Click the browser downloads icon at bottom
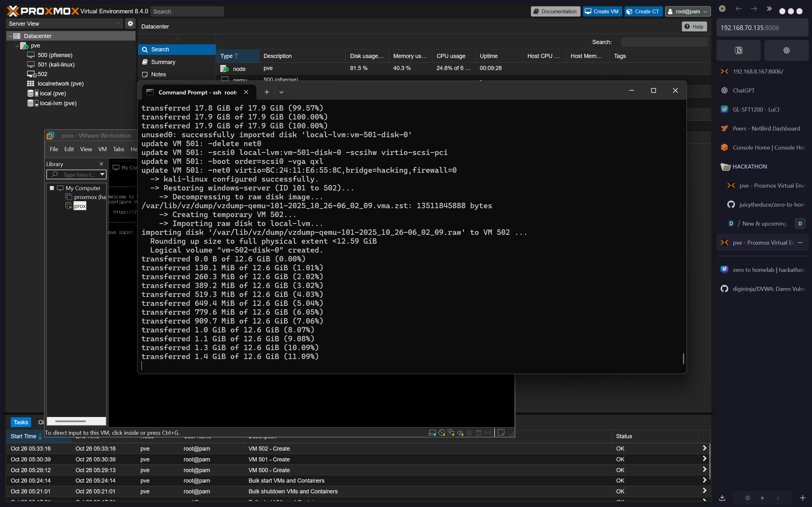This screenshot has height=507, width=812. coord(723,498)
